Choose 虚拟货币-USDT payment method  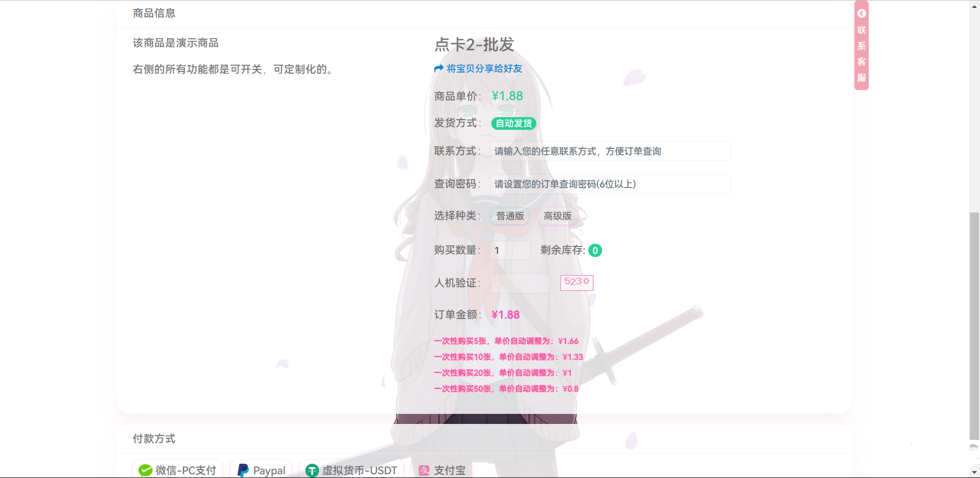[x=352, y=470]
